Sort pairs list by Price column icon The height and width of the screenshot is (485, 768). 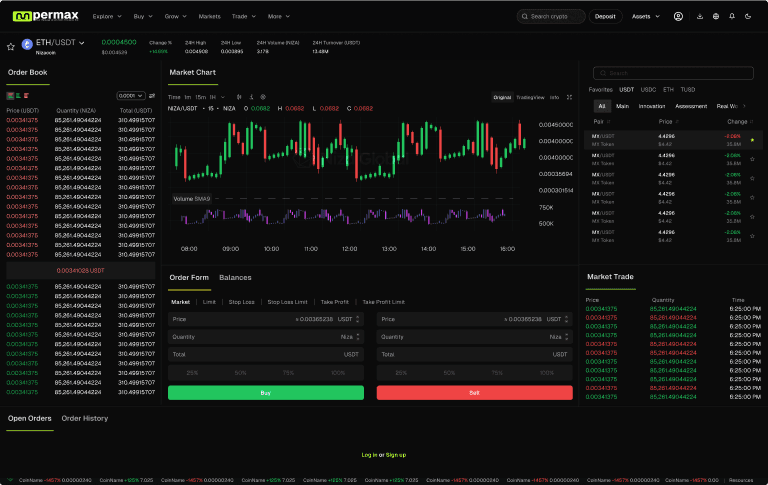coord(677,121)
